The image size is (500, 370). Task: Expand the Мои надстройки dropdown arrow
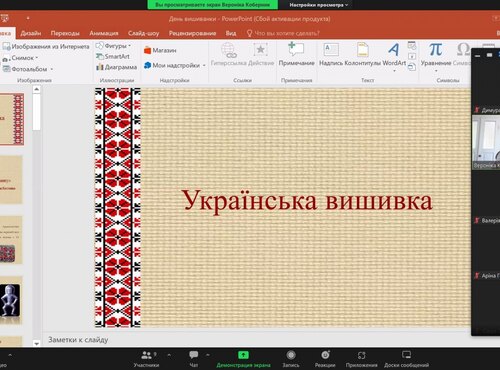tap(204, 66)
